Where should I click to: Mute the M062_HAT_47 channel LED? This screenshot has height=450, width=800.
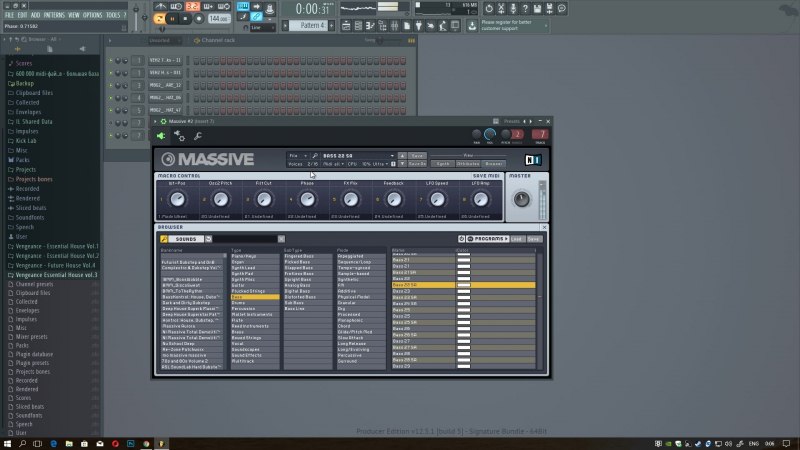[x=111, y=110]
